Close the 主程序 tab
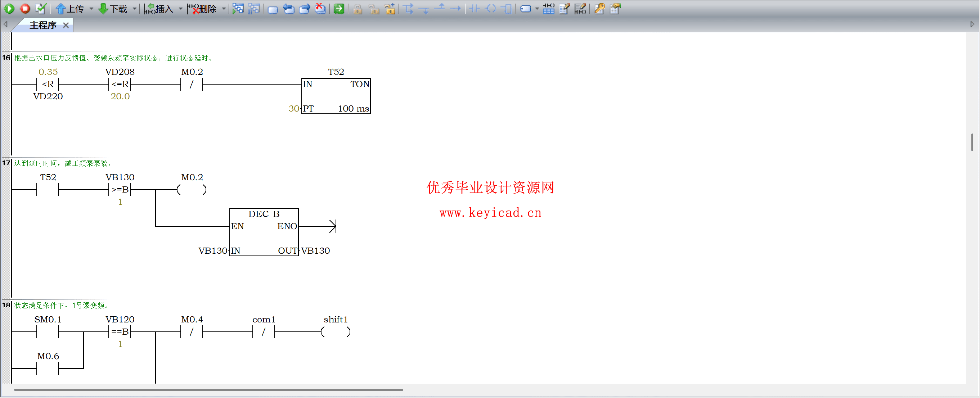 [66, 25]
